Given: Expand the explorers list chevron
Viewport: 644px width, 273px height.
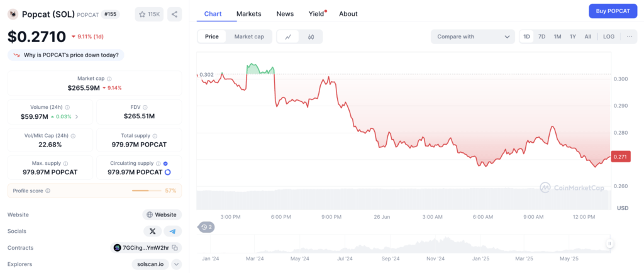Looking at the screenshot, I should pyautogui.click(x=176, y=264).
